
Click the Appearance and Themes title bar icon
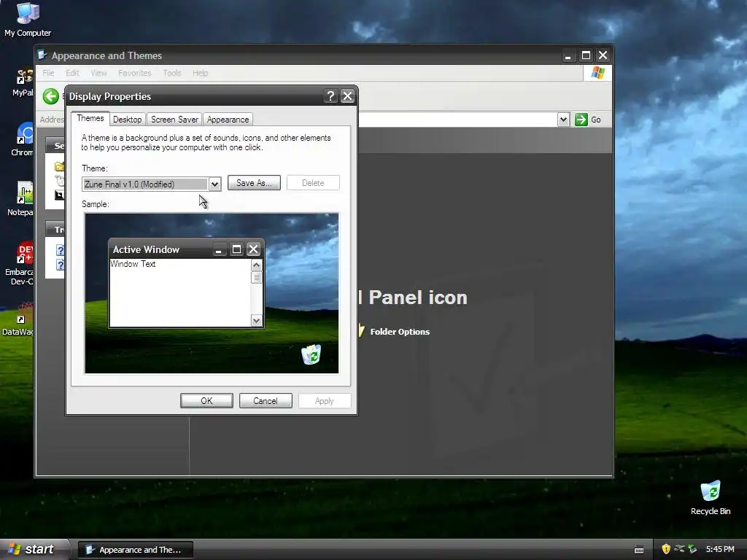(x=42, y=55)
